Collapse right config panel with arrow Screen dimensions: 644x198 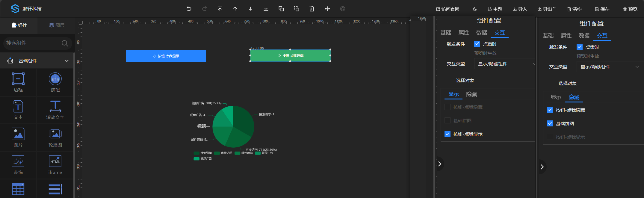542,167
